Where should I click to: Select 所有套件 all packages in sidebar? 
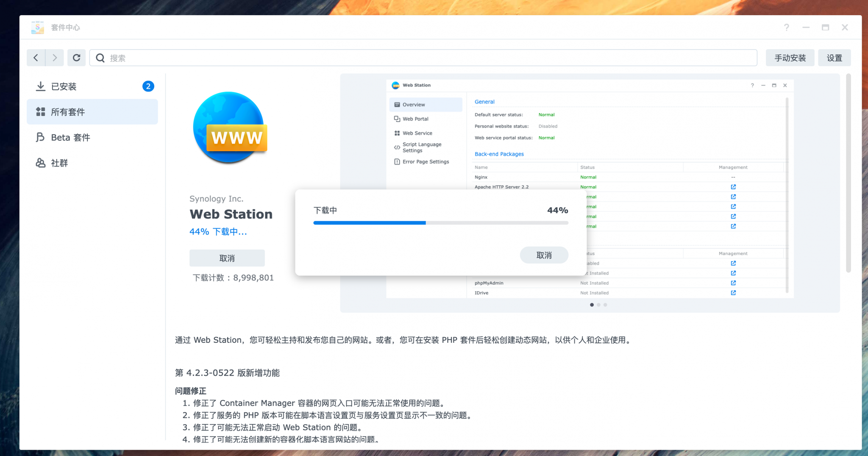[x=92, y=112]
